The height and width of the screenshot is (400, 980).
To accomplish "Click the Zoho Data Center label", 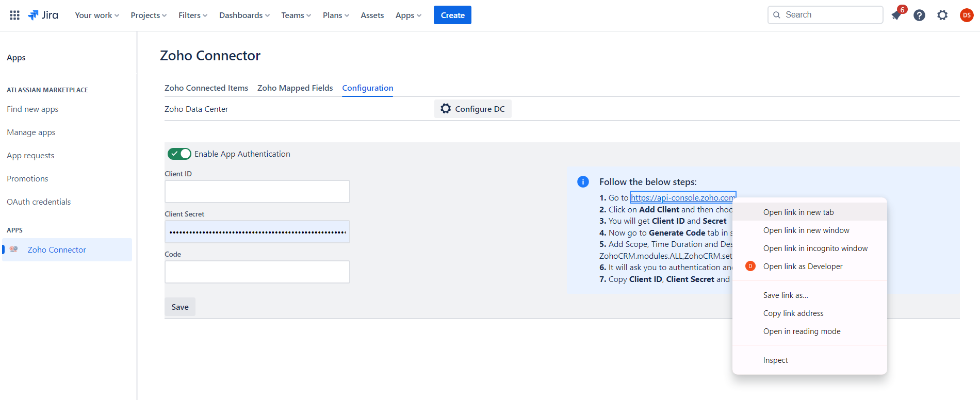I will tap(196, 109).
